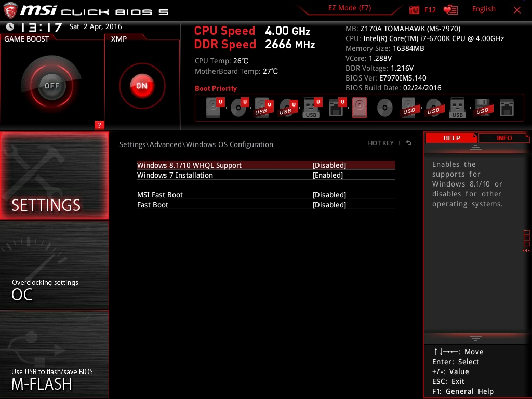Screen dimensions: 532x399
Task: Click the CPU Speed 4.00 GHz readout
Action: pos(252,31)
